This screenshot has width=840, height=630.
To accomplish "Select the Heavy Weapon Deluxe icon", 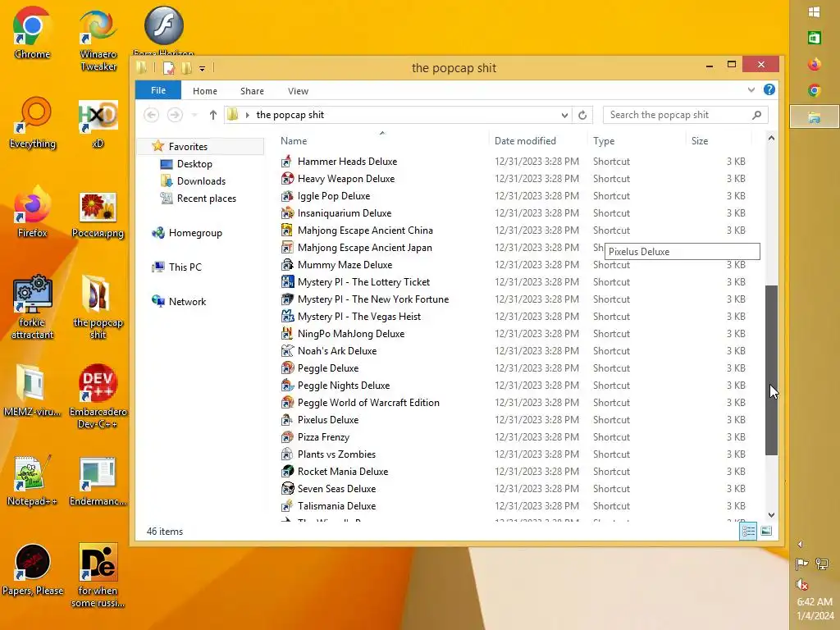I will tap(287, 178).
